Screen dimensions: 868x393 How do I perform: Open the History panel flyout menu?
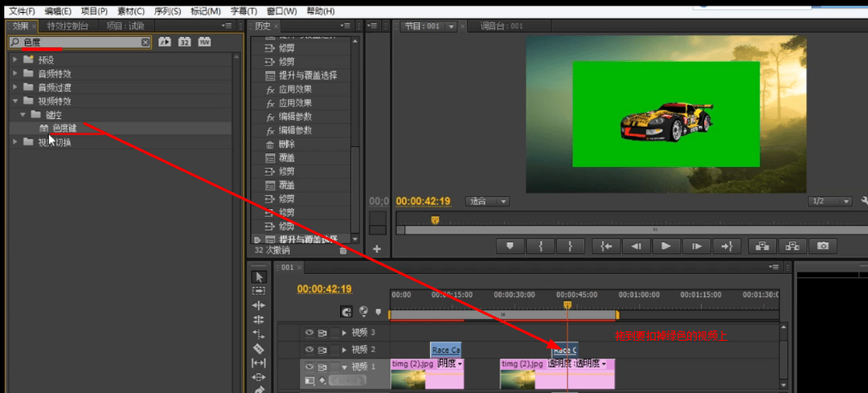[346, 26]
